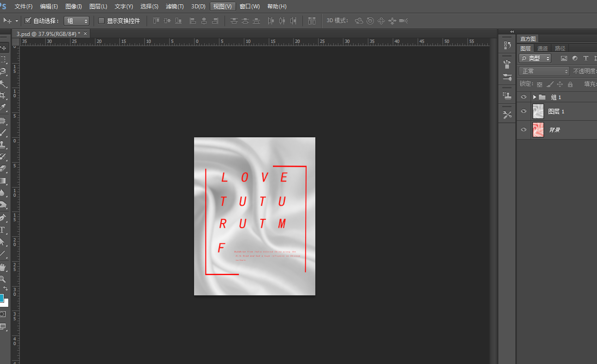Image resolution: width=597 pixels, height=364 pixels.
Task: Click the background color swatch
Action: point(6,303)
